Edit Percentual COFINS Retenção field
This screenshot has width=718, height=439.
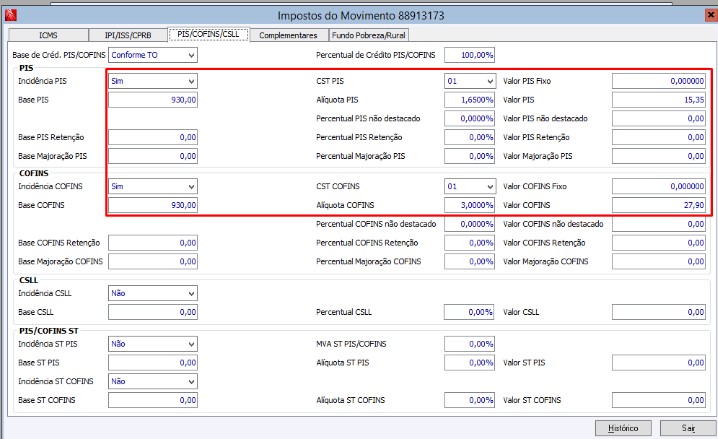469,243
